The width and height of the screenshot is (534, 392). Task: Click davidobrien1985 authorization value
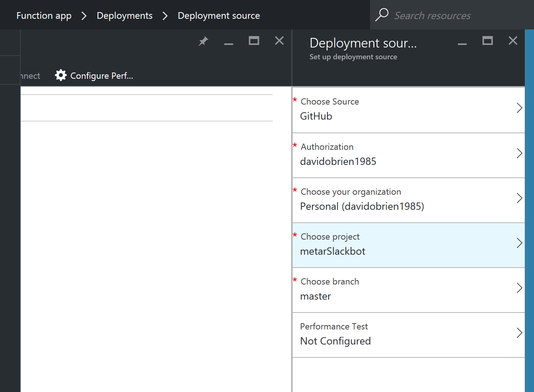click(x=338, y=162)
